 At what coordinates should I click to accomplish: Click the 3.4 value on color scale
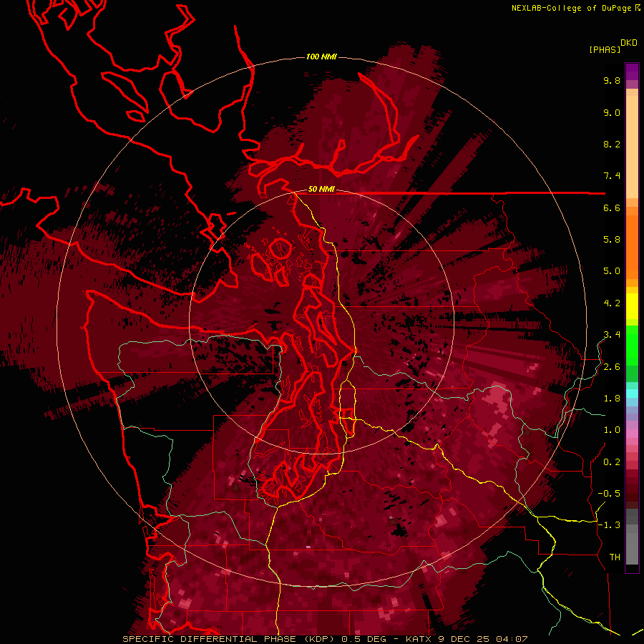[x=612, y=335]
